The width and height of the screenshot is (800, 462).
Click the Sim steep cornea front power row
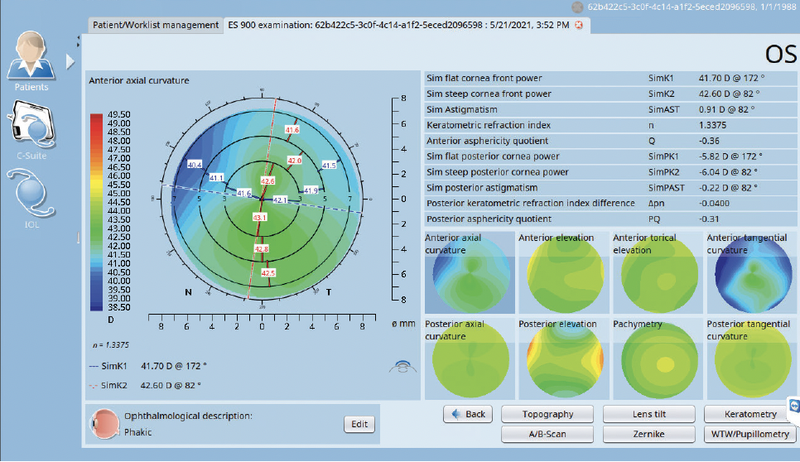(611, 94)
